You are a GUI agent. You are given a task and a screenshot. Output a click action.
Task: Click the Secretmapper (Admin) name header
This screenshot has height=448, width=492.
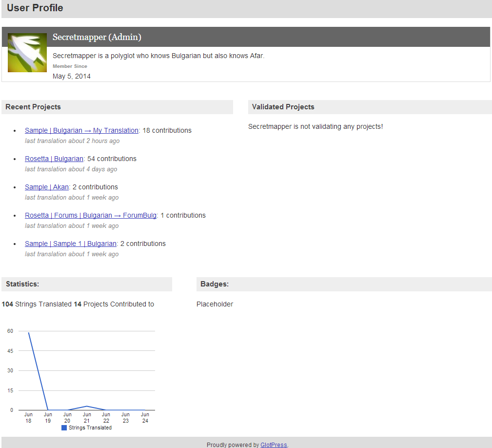point(97,37)
